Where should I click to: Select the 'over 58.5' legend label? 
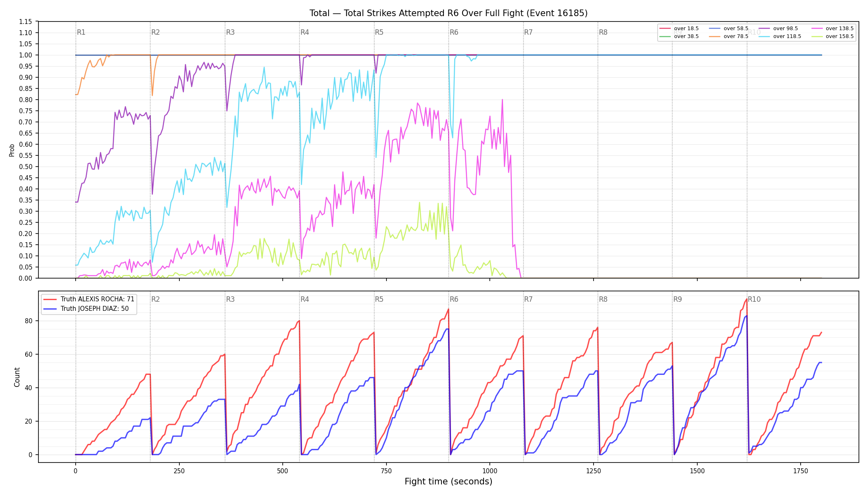click(x=736, y=29)
